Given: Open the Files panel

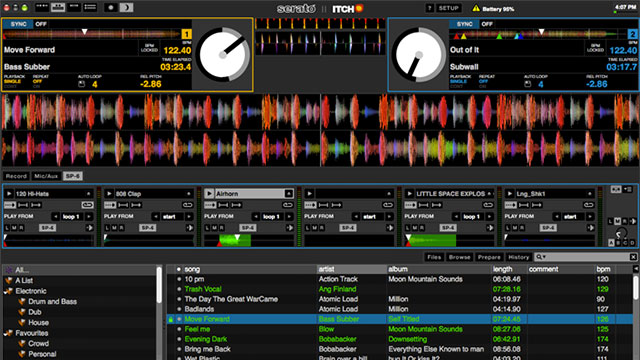Looking at the screenshot, I should [x=434, y=257].
